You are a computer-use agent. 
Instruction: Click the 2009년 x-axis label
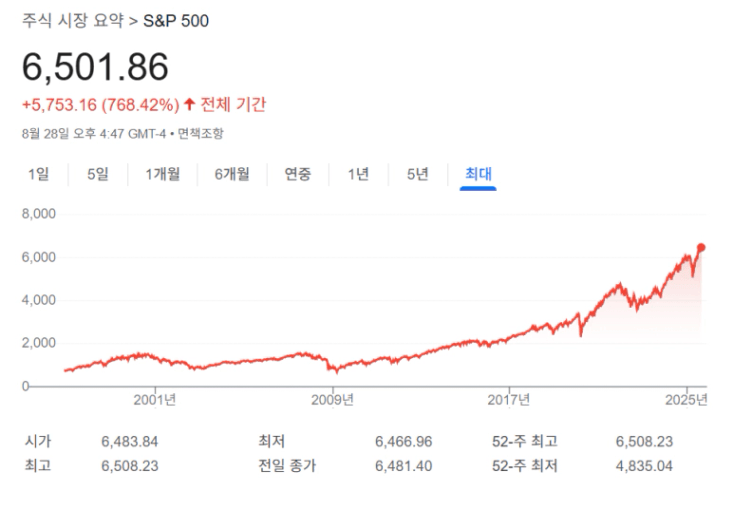332,399
